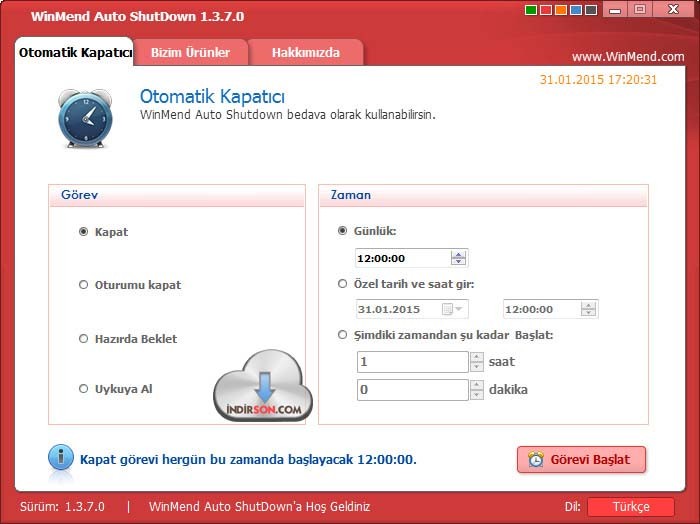Screen dimensions: 700x524
Task: Click the Görev panel header
Action: click(177, 195)
